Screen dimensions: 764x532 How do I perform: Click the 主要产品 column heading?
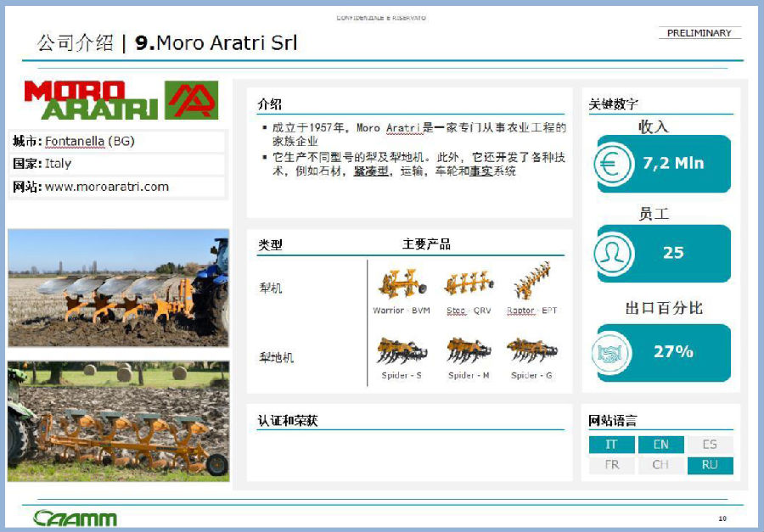(x=426, y=244)
